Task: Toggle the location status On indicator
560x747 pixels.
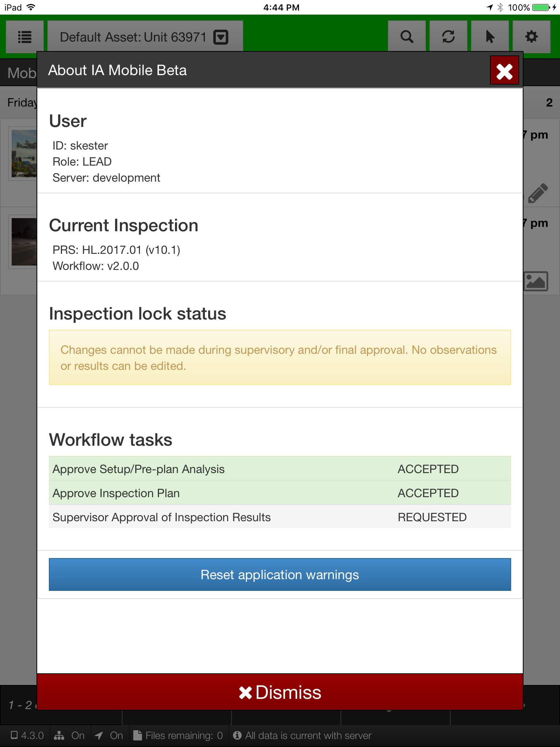Action: (109, 735)
